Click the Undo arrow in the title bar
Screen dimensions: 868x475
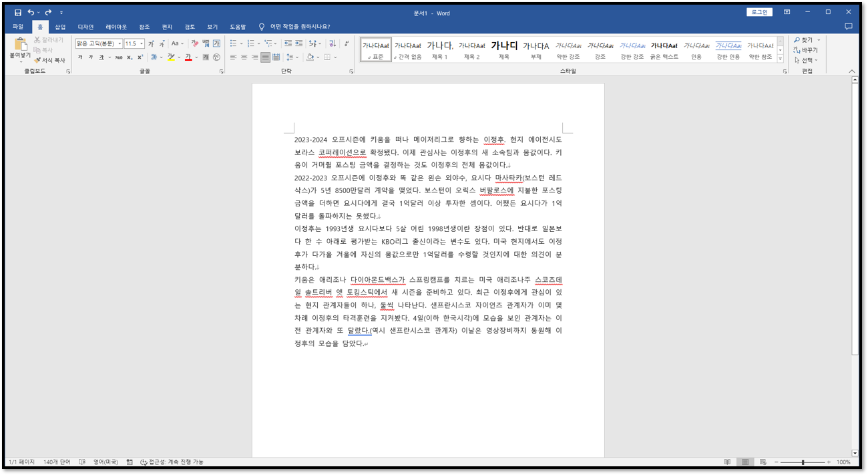click(31, 13)
